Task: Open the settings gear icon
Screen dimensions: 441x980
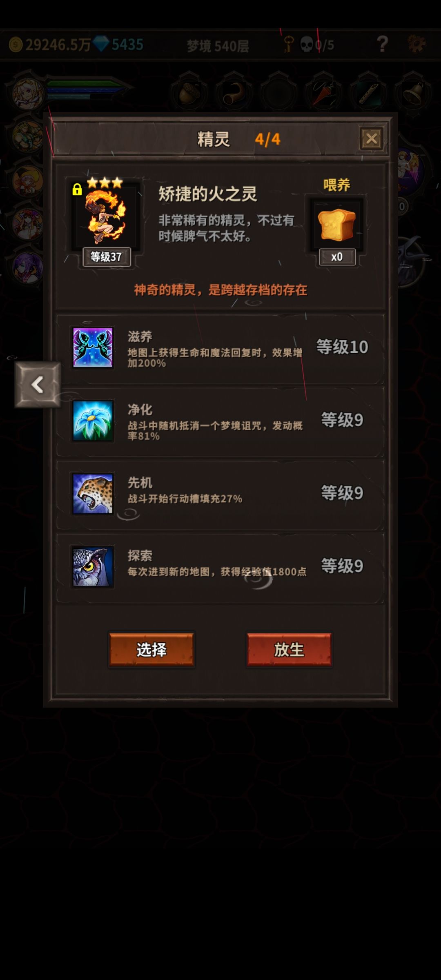Action: click(417, 44)
